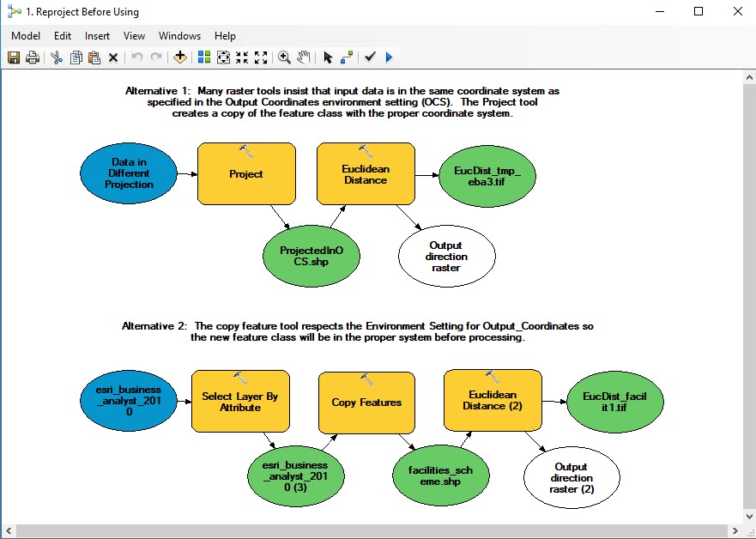
Task: Click the horizontal scrollbar left arrow
Action: tap(9, 530)
